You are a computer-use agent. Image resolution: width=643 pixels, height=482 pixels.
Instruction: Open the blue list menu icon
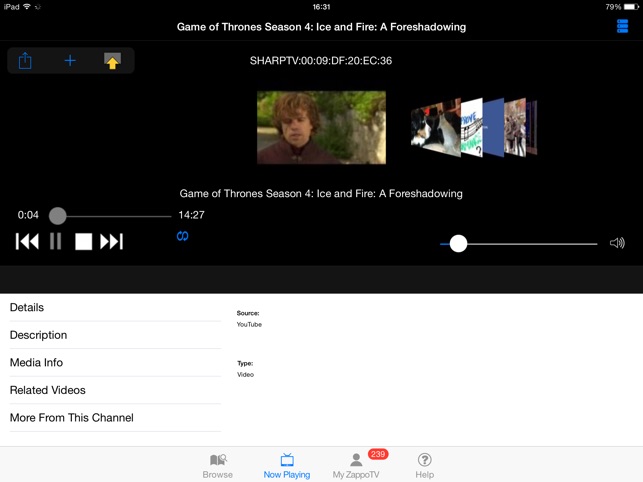(622, 26)
